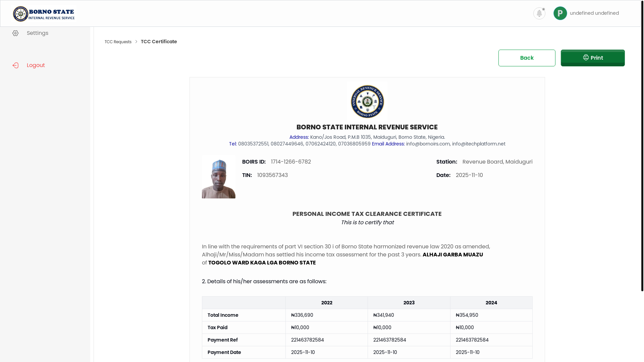Click 2023 Tax Paid ₦10,000 cell
This screenshot has width=644, height=362.
pyautogui.click(x=409, y=327)
